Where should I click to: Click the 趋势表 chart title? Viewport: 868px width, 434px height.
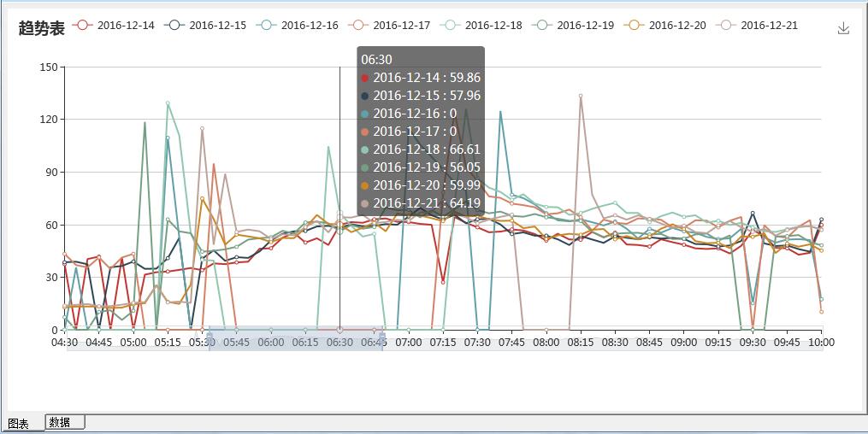tap(42, 27)
